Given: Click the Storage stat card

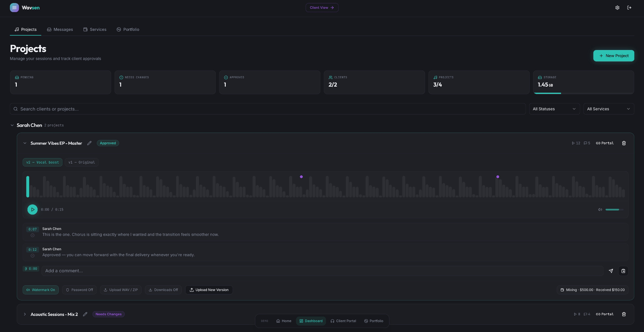Looking at the screenshot, I should pos(584,82).
